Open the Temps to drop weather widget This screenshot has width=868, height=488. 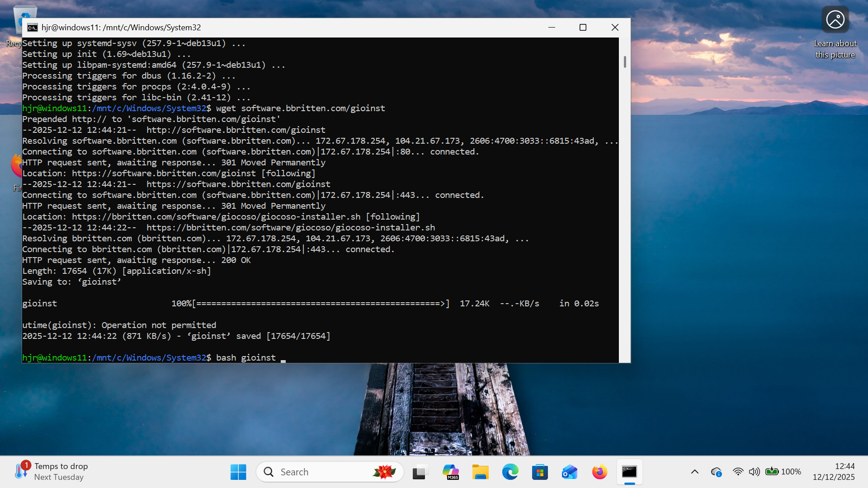tap(51, 471)
